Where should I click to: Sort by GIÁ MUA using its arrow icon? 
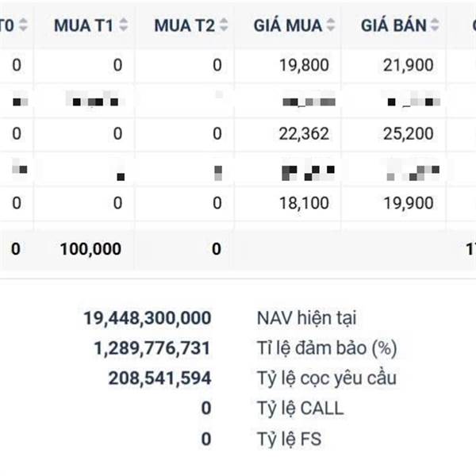(331, 25)
